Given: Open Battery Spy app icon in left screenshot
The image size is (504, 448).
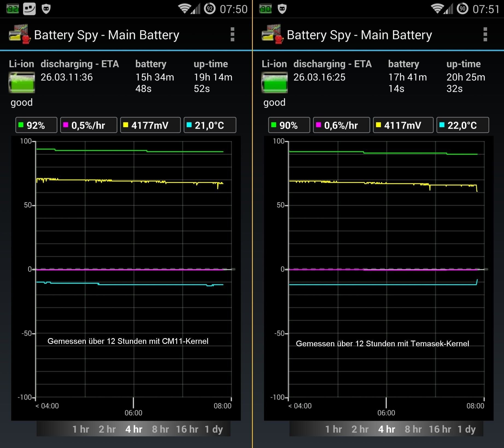Looking at the screenshot, I should pyautogui.click(x=19, y=34).
